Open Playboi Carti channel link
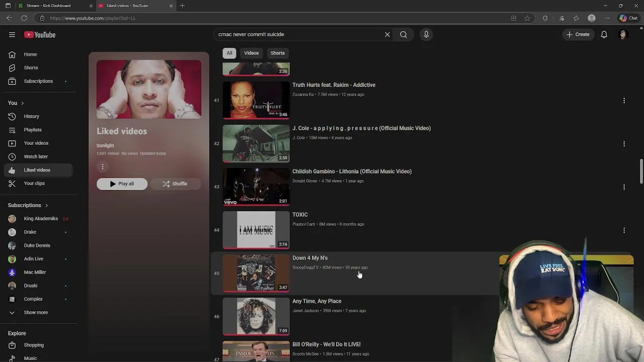This screenshot has width=644, height=362. click(x=304, y=224)
